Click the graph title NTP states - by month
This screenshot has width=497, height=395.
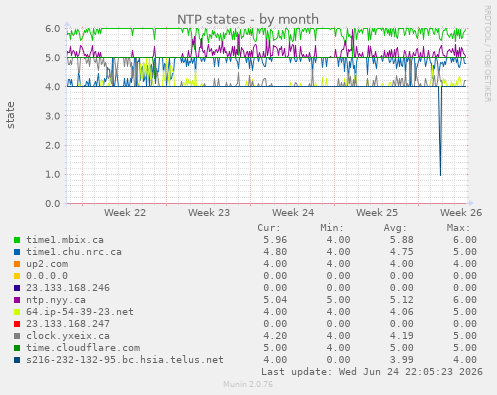248,19
